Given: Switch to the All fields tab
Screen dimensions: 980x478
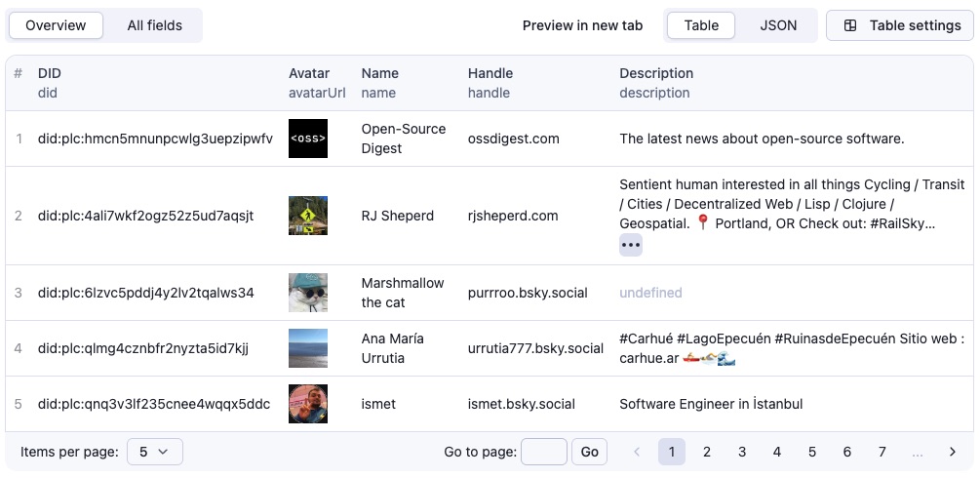Looking at the screenshot, I should tap(154, 25).
